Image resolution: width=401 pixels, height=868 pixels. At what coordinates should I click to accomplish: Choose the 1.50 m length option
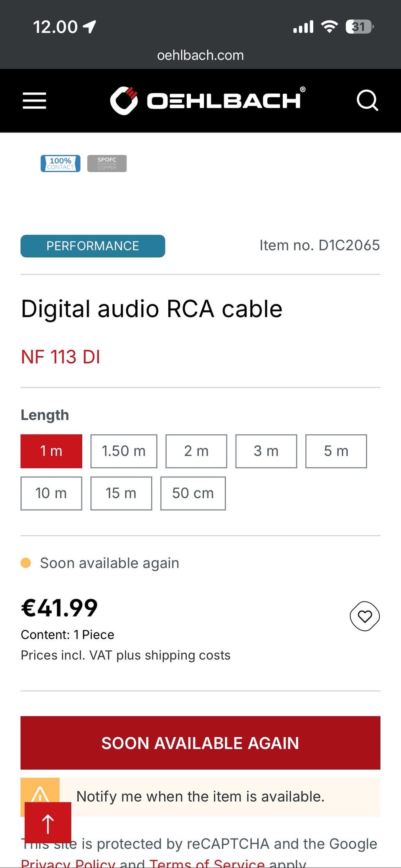[x=124, y=451]
